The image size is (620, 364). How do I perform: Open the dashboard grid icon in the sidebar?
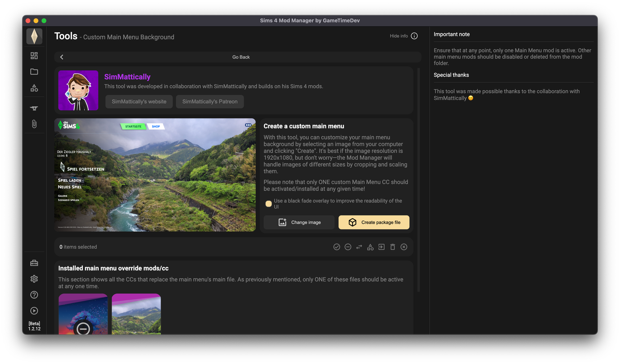point(34,56)
